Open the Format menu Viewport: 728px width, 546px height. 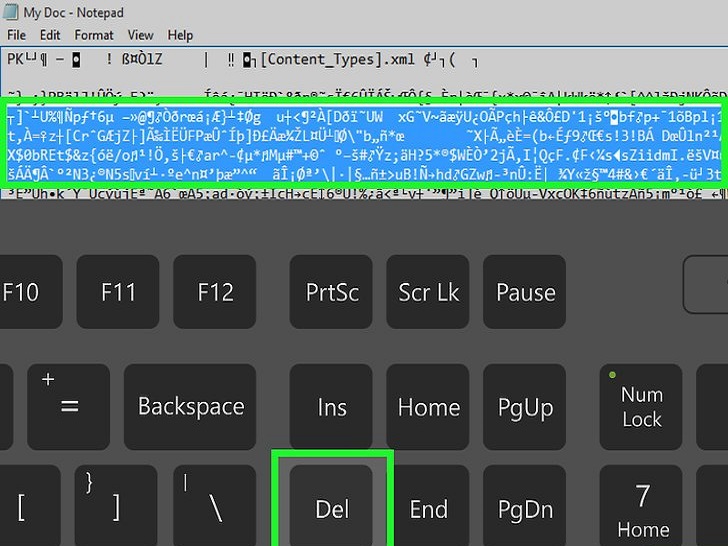pos(94,35)
